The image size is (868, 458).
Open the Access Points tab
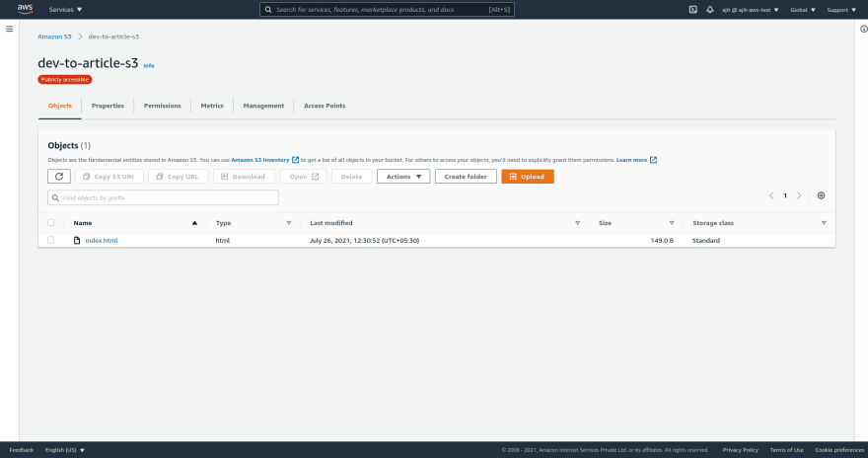[x=325, y=106]
